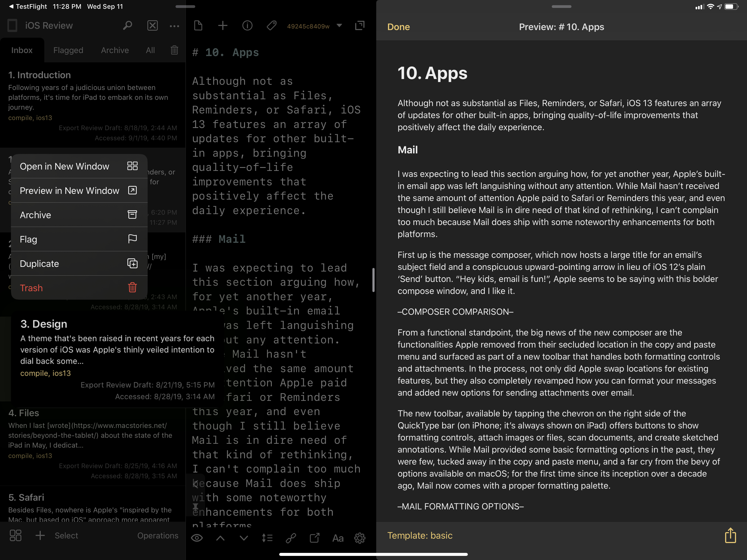Tap the home indicator bar
747x560 pixels.
373,554
